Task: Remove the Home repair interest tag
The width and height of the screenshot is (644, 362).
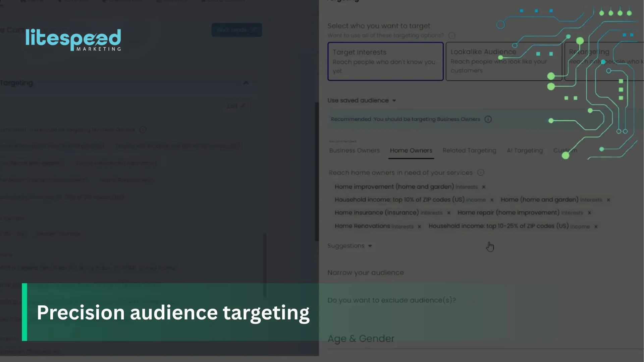Action: point(589,213)
